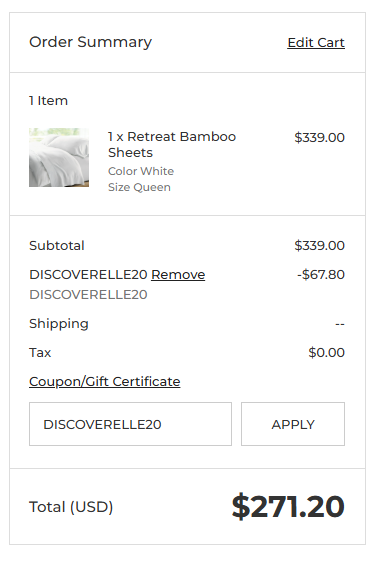Screen dimensions: 378x563
Task: Click the grey DISCOVERELLE20 coupon description
Action: [88, 294]
